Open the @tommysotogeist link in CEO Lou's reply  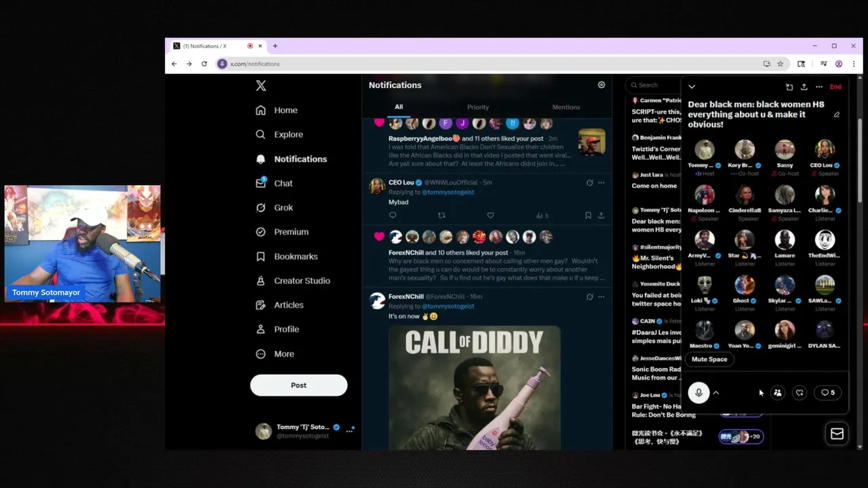point(448,192)
